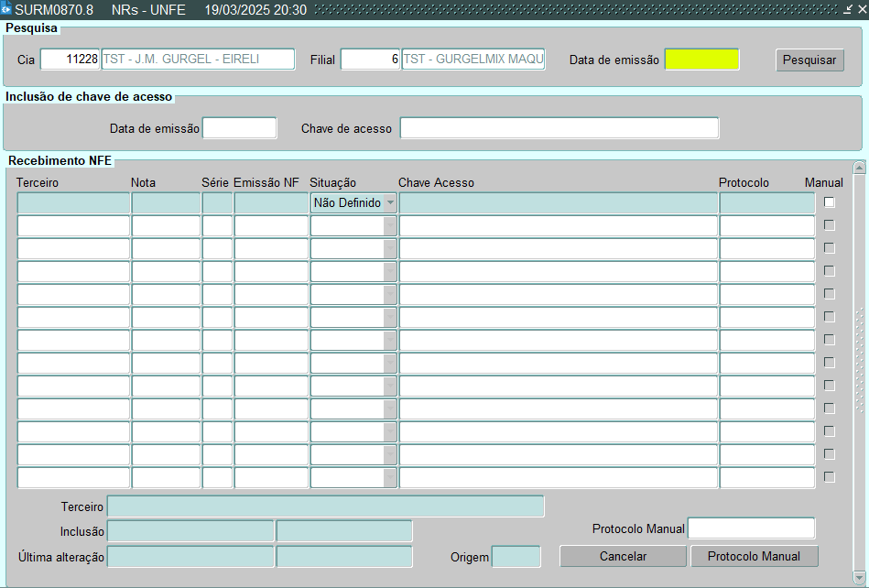Expand the Situação dropdown in second row

click(390, 226)
